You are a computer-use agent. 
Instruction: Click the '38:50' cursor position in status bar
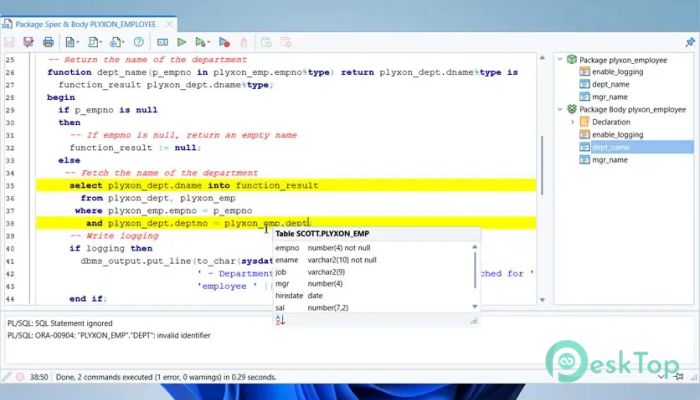click(x=39, y=377)
